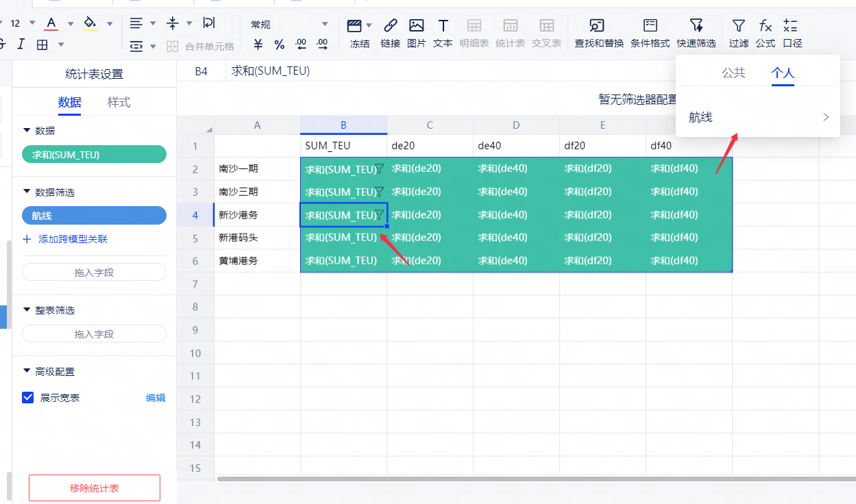The height and width of the screenshot is (504, 856).
Task: Click the 移除统计表 button
Action: [95, 488]
